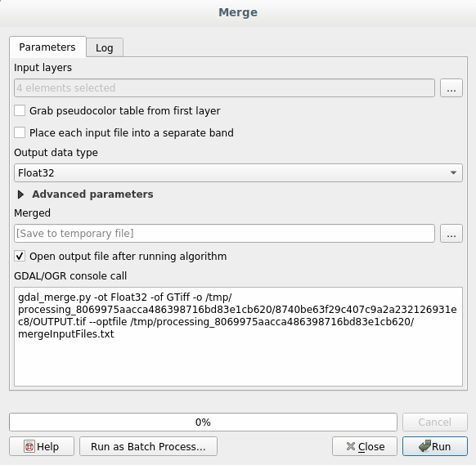Click the 0% progress bar
This screenshot has width=476, height=465.
click(203, 422)
